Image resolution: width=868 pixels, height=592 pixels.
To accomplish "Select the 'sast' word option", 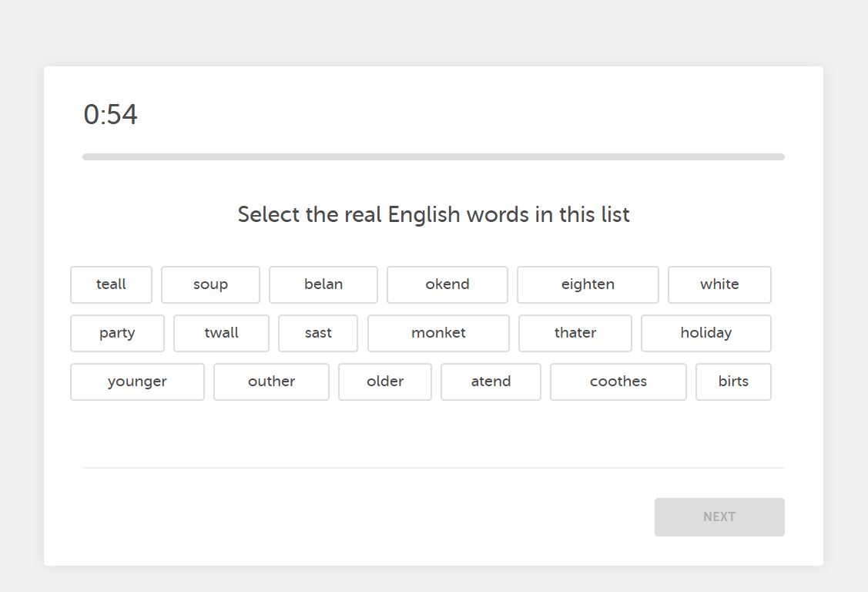I will point(318,333).
